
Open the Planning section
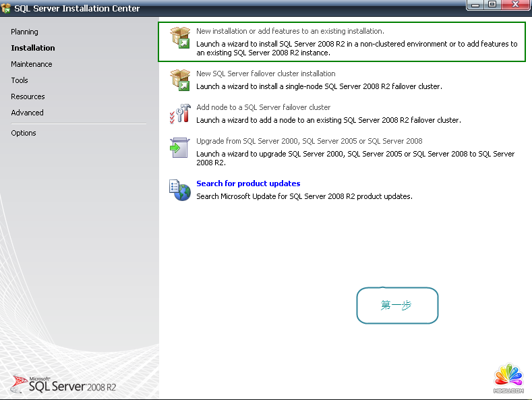coord(24,32)
